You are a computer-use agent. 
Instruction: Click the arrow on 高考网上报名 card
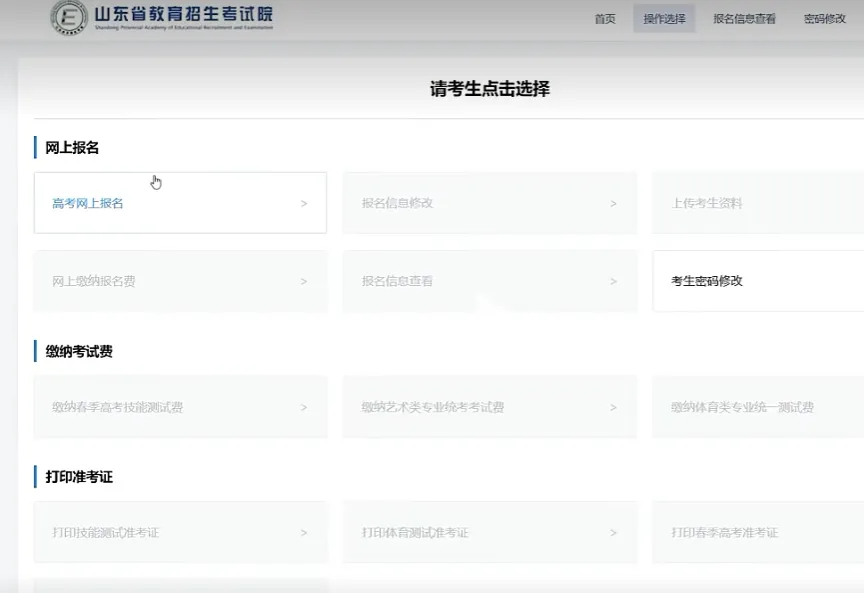click(x=304, y=203)
